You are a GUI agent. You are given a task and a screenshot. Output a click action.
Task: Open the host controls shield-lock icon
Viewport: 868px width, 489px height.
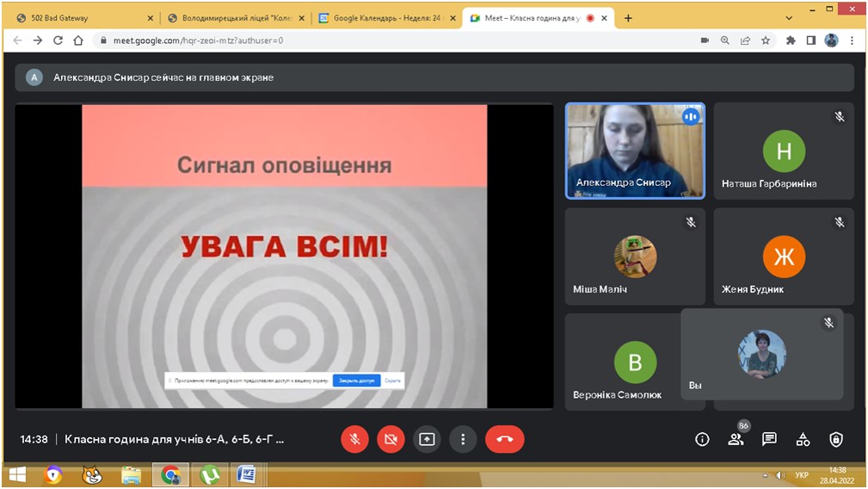click(x=835, y=439)
